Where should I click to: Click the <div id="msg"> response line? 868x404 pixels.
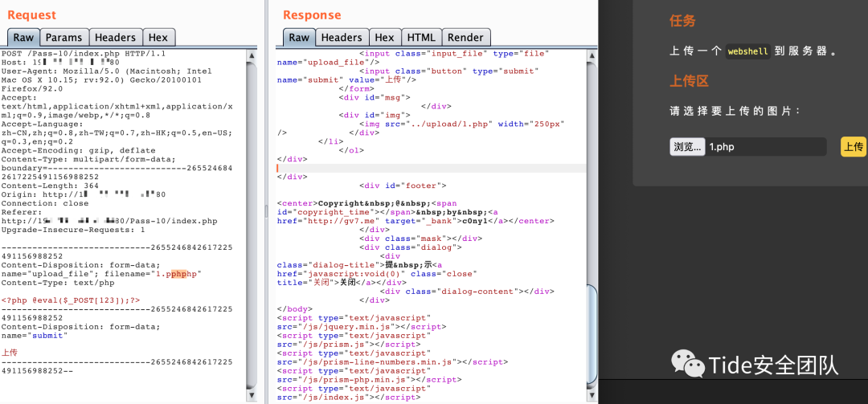(x=375, y=97)
